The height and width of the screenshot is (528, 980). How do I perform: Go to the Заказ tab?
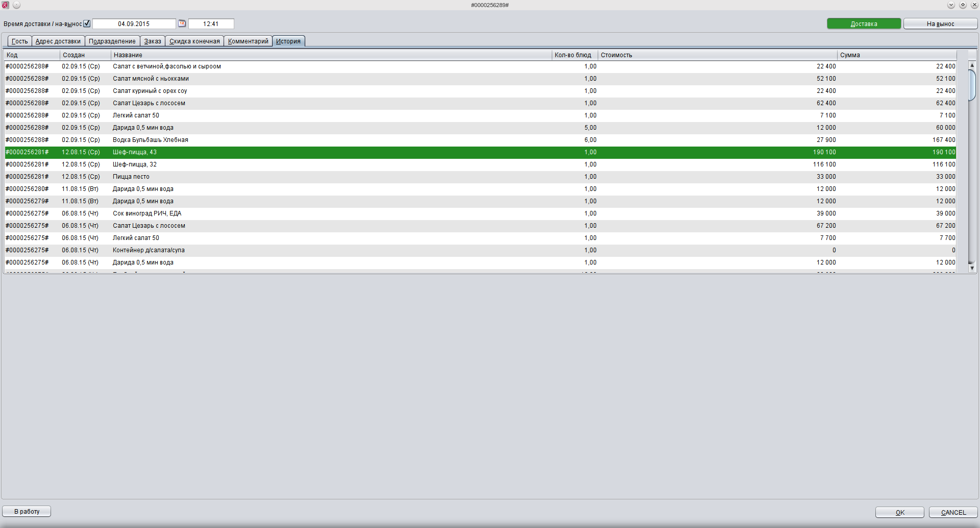[153, 41]
